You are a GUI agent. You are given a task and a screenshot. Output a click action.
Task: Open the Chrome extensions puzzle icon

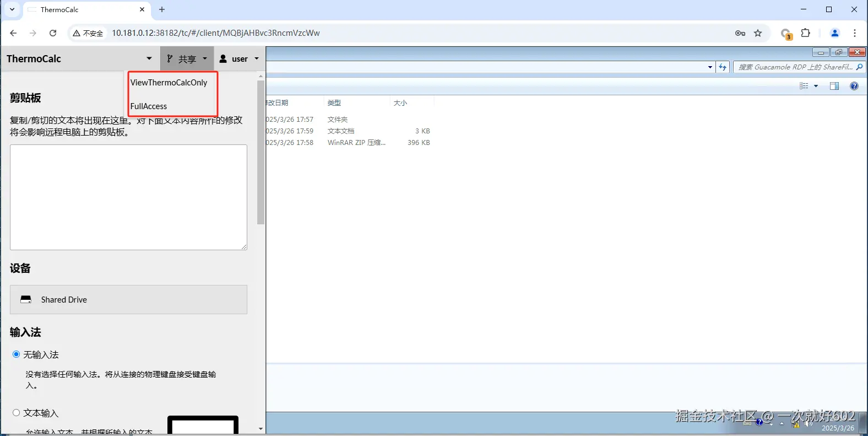805,33
